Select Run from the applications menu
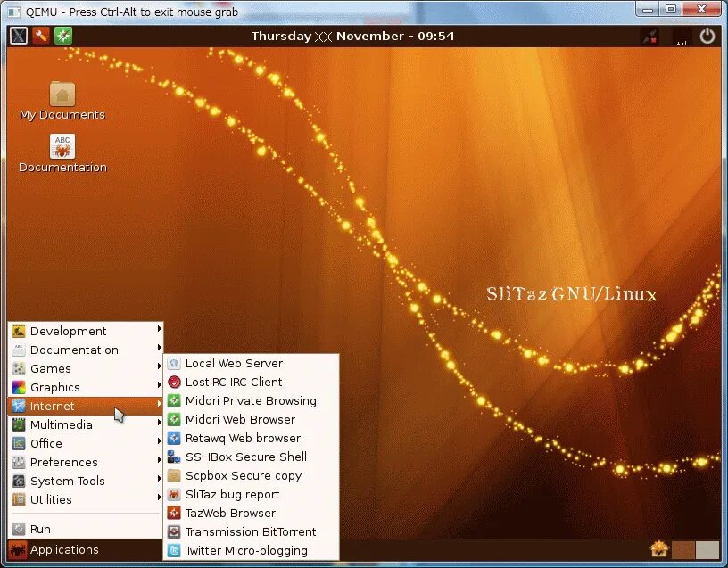 point(86,530)
